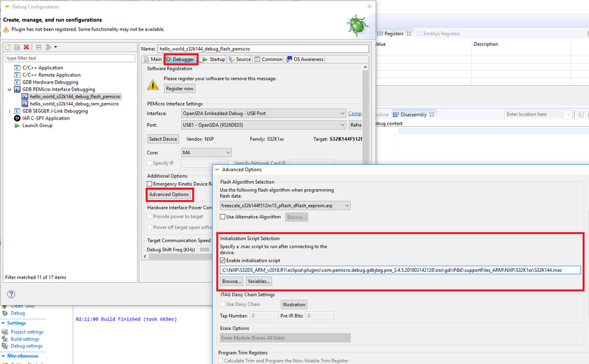
Task: Click the Refresh port button
Action: [x=356, y=125]
